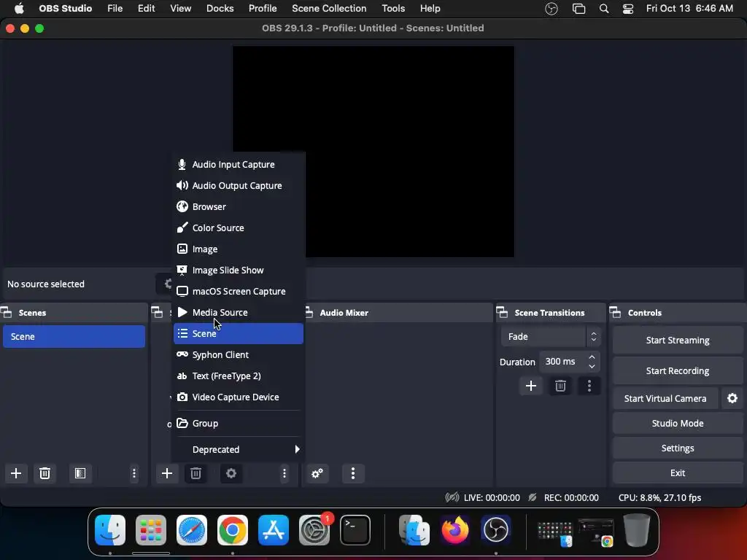Click Exit button
Viewport: 747px width, 560px height.
(x=678, y=472)
